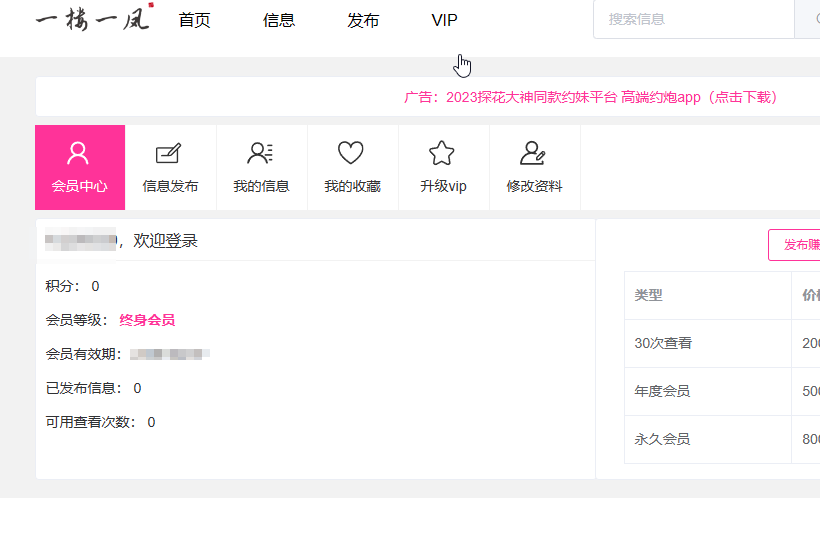Open the 修改资料 tab label
Viewport: 820px width, 541px height.
point(534,186)
